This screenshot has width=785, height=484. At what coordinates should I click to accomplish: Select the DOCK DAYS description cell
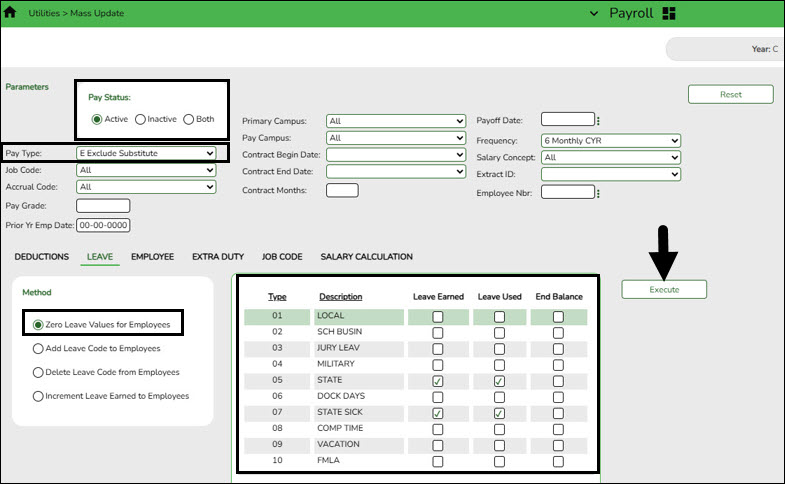click(358, 396)
